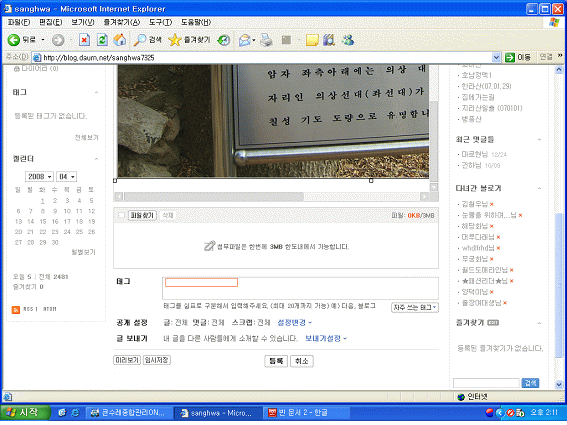This screenshot has width=567, height=425.
Task: Click the pencil attachment icon
Action: click(x=209, y=246)
